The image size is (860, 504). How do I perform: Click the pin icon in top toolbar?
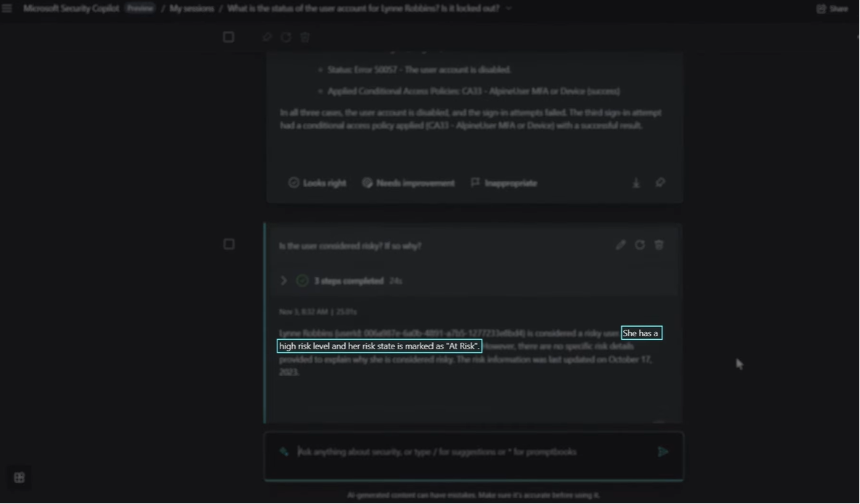(x=267, y=37)
